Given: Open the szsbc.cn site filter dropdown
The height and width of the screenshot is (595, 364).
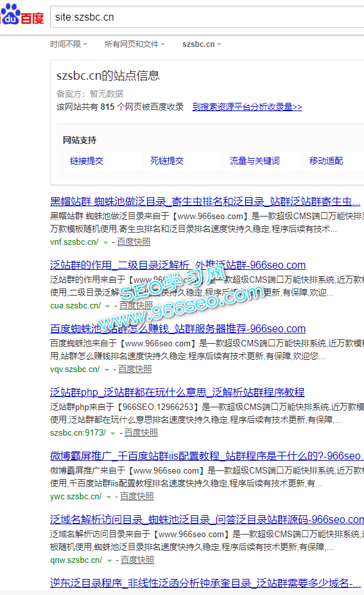Looking at the screenshot, I should click(x=202, y=44).
